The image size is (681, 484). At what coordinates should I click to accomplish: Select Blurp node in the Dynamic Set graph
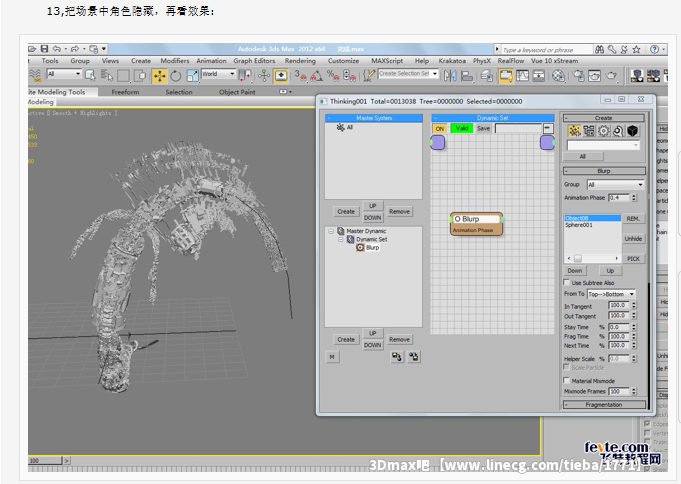pos(476,224)
